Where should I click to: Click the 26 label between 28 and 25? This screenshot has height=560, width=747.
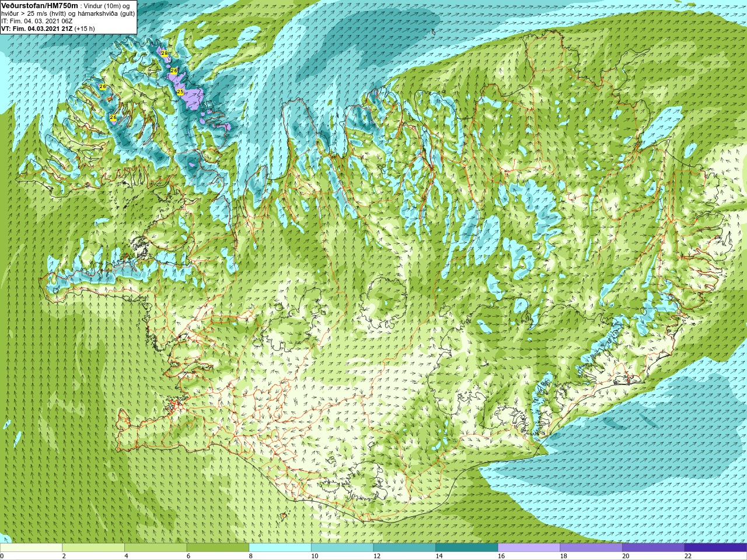[x=174, y=70]
